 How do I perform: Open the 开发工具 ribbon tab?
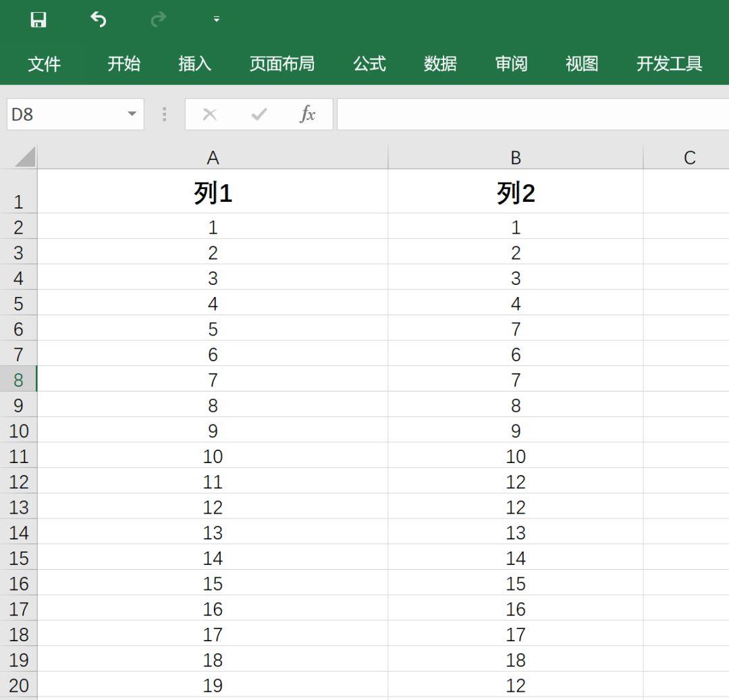click(x=669, y=64)
